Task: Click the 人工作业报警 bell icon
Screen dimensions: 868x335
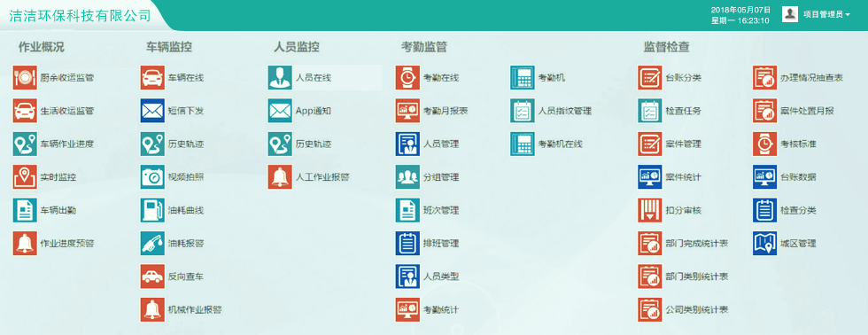Action: coord(280,177)
